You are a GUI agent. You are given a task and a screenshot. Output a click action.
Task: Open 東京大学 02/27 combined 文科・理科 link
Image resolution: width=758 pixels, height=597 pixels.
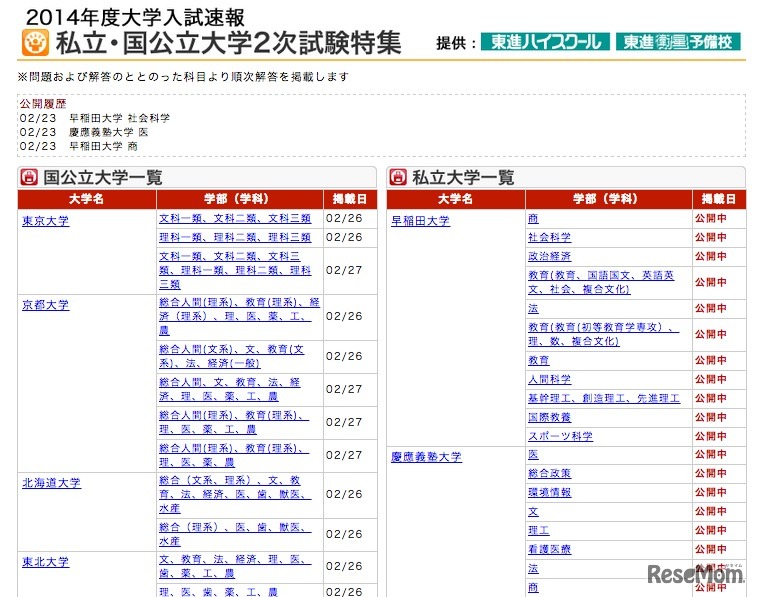pyautogui.click(x=235, y=270)
